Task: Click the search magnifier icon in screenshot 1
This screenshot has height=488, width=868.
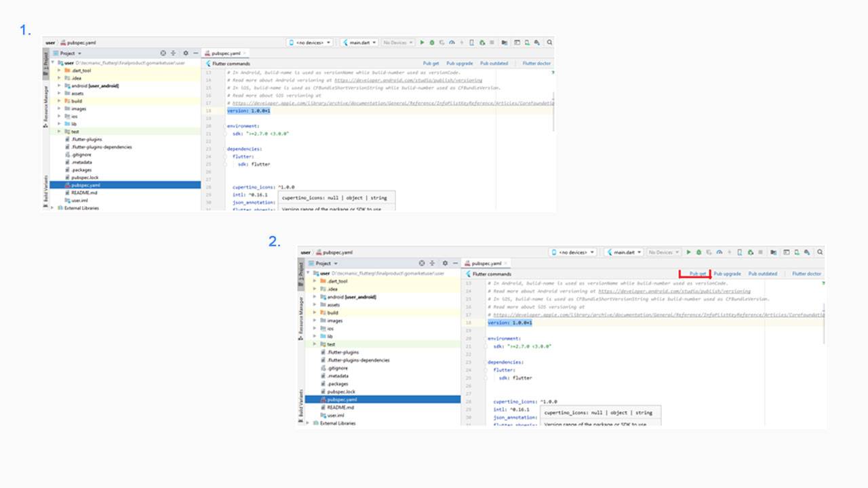Action: point(549,42)
